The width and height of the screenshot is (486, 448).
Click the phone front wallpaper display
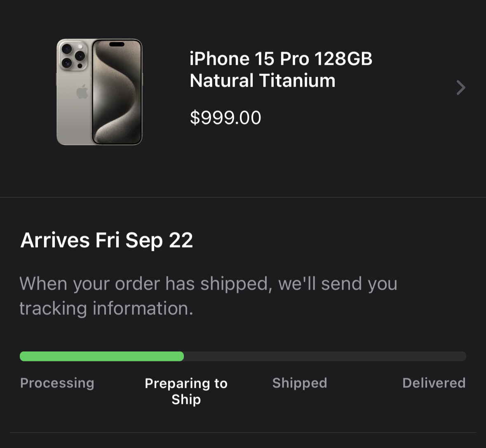[x=117, y=92]
